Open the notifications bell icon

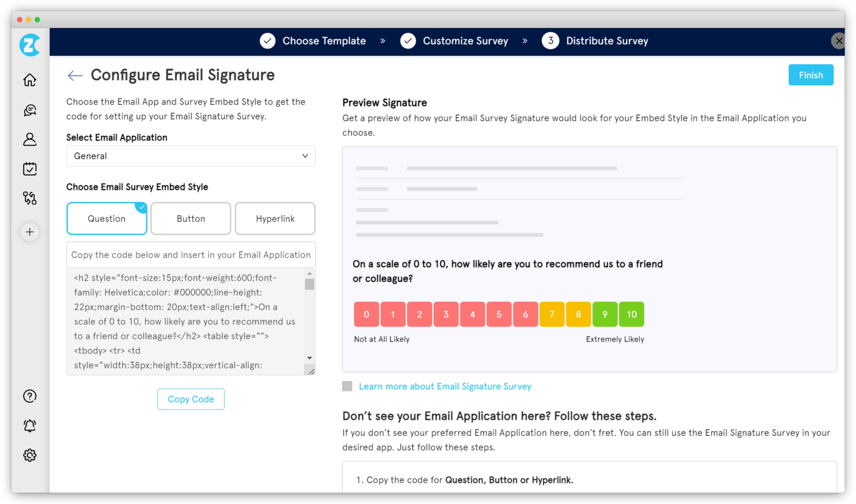pyautogui.click(x=30, y=425)
